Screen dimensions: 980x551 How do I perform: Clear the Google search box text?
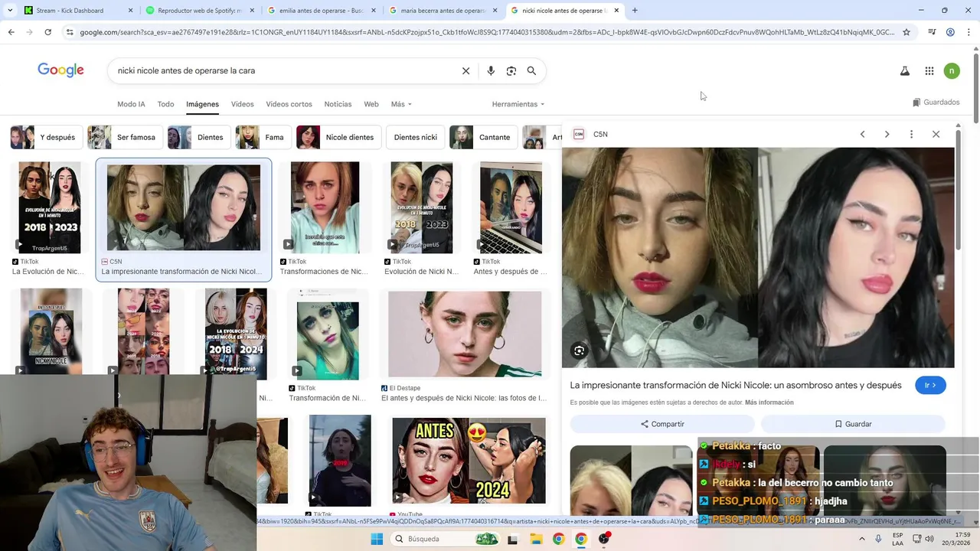(465, 70)
